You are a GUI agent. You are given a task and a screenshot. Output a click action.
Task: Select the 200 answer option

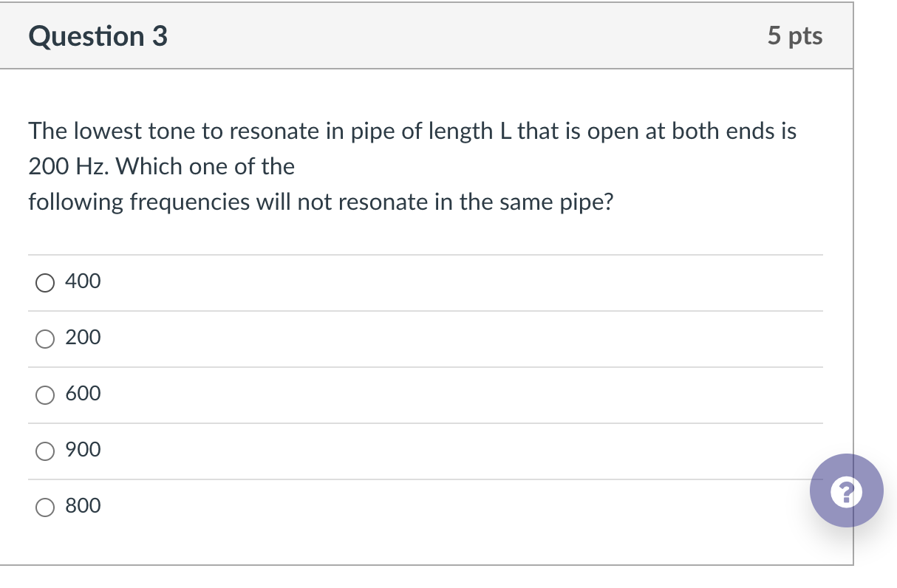(45, 338)
